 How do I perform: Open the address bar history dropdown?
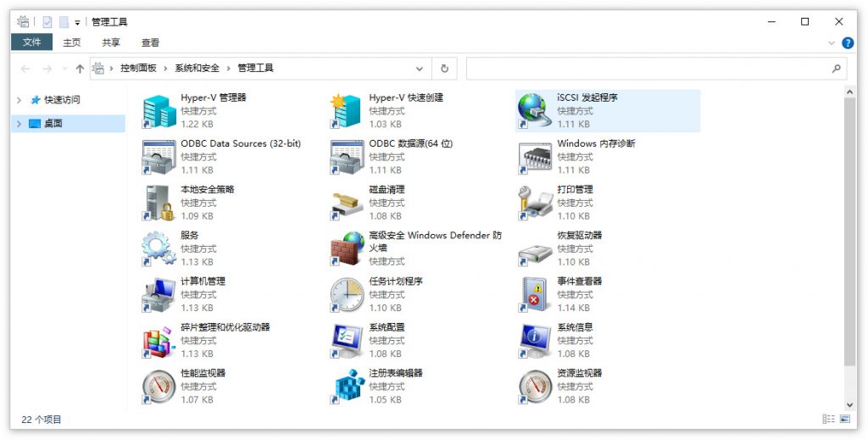pyautogui.click(x=420, y=69)
